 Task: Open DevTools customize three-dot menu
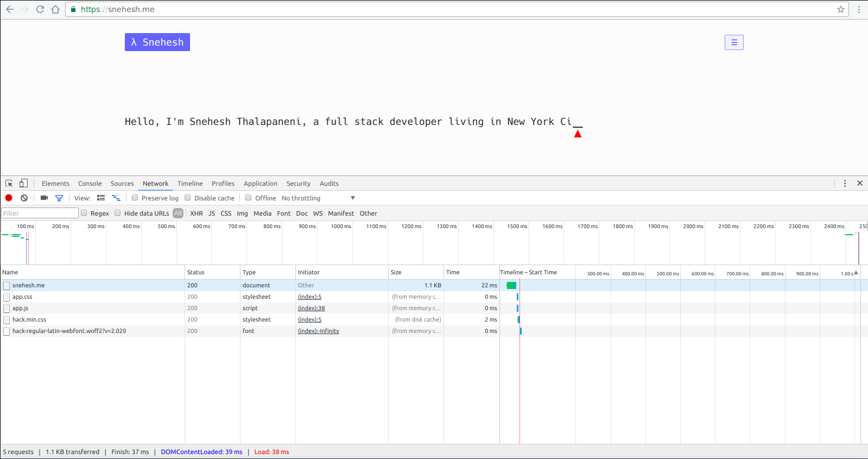pyautogui.click(x=845, y=184)
